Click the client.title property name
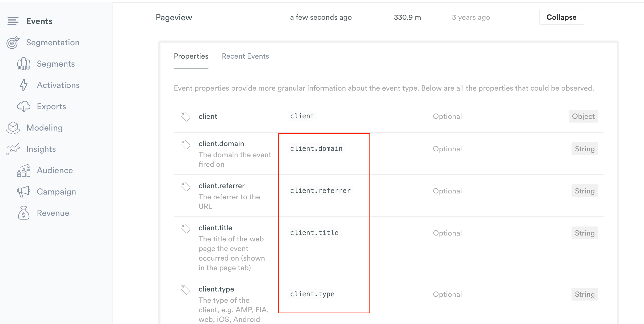This screenshot has height=324, width=644. (x=215, y=228)
